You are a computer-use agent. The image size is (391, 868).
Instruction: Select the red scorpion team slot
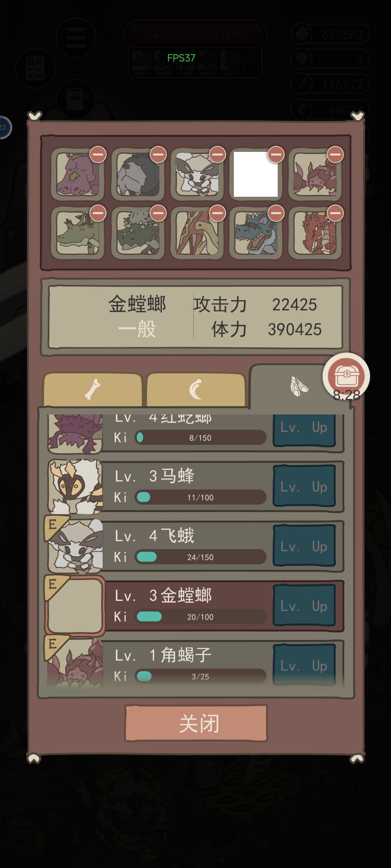[x=315, y=174]
